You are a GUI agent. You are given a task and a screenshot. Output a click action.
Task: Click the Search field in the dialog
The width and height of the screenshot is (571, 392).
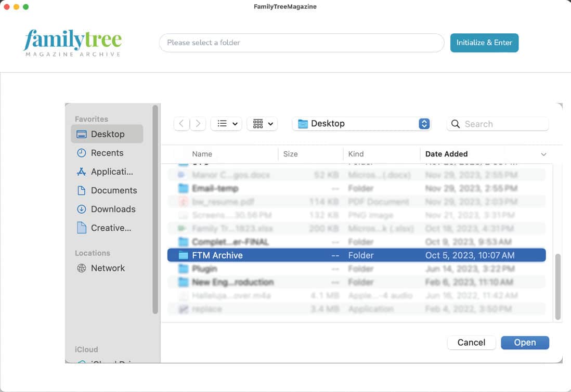click(498, 124)
